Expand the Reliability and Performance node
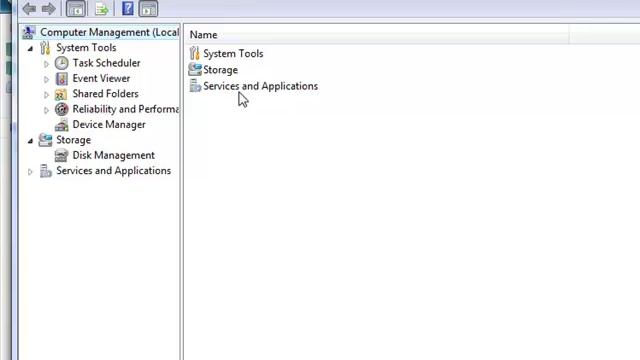 click(46, 110)
